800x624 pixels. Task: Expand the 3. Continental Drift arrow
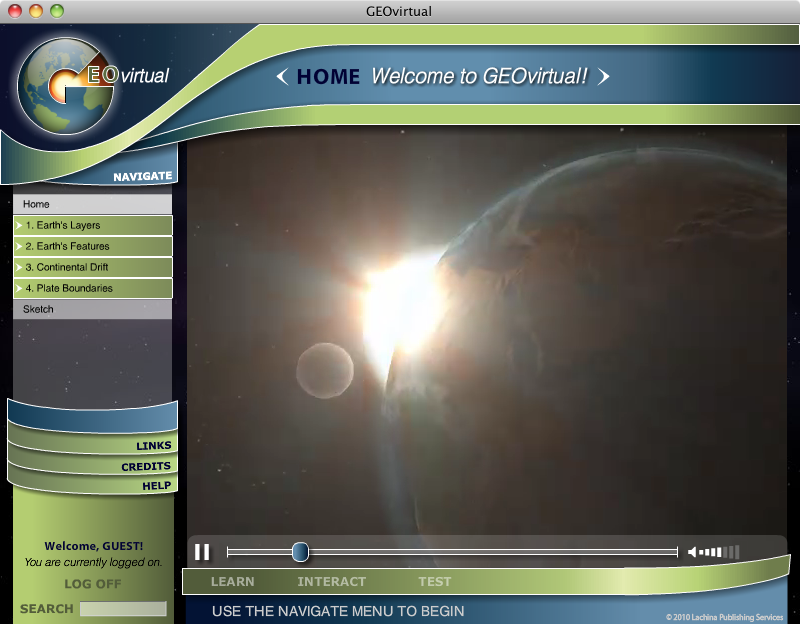tap(19, 267)
